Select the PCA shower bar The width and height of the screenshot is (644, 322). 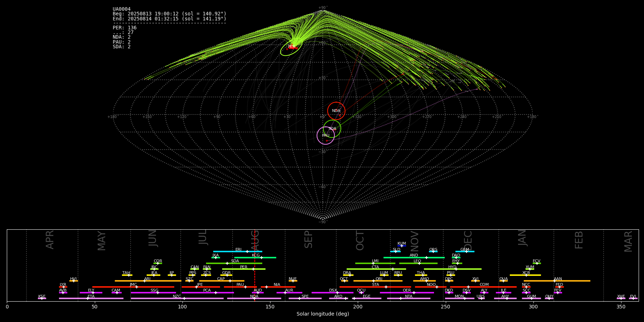tap(208, 292)
